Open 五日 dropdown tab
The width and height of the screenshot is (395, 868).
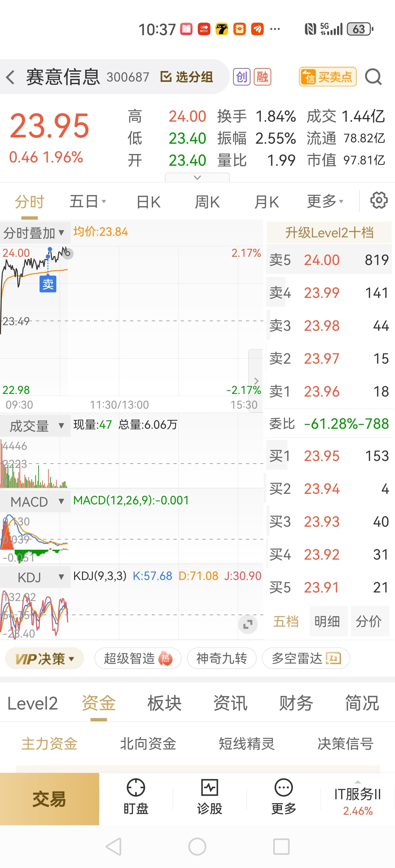click(88, 202)
